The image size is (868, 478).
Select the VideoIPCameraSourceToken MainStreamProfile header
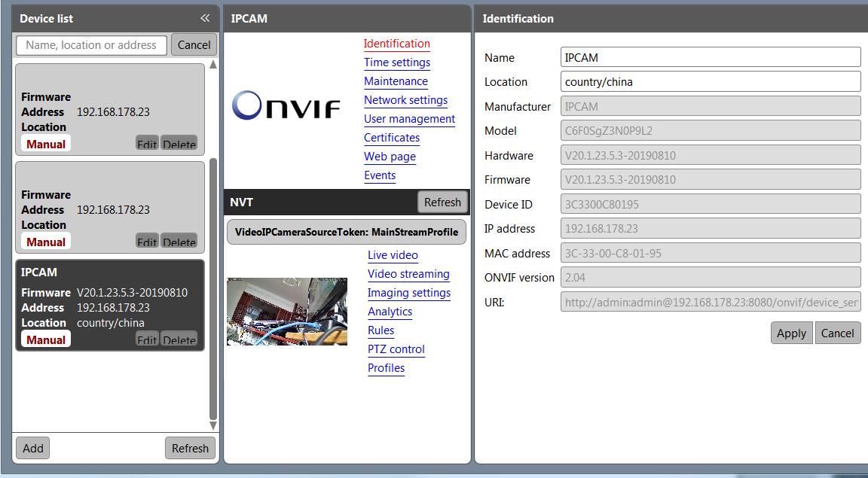coord(347,232)
